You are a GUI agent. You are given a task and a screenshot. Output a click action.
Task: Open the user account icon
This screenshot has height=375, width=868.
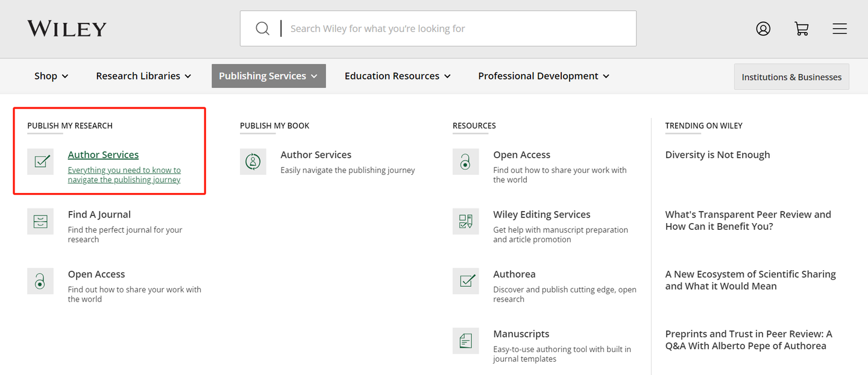[763, 28]
